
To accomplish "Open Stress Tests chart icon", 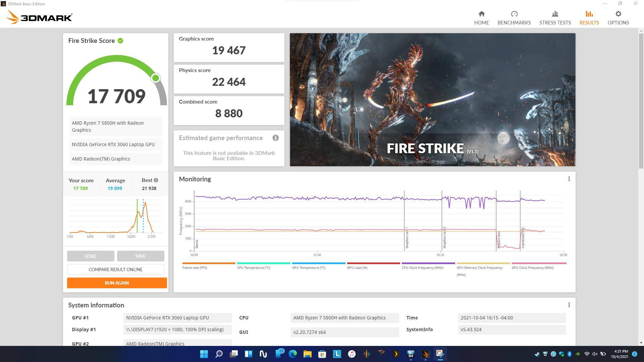I will (555, 14).
